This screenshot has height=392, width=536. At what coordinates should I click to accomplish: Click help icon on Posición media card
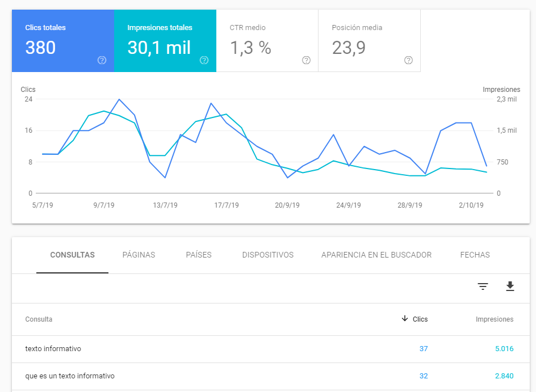(x=408, y=60)
